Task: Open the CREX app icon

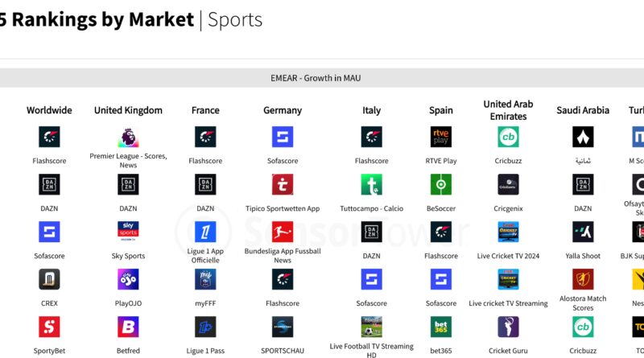Action: 49,280
